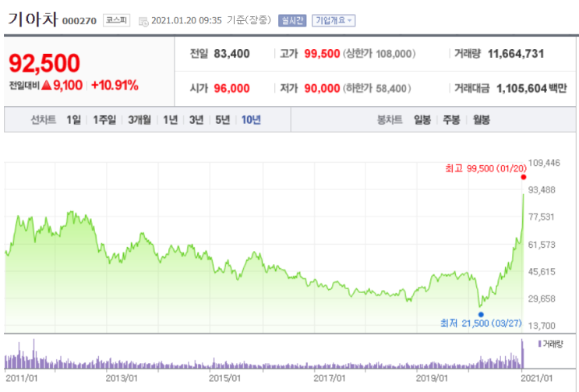Click the 전일 value 83,400
Viewport: 579px width, 392px height.
232,54
